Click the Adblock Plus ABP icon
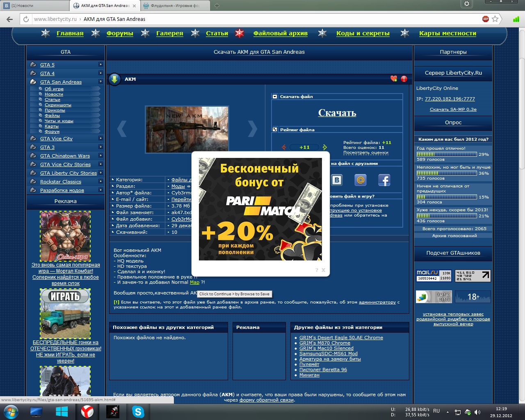 [x=486, y=19]
